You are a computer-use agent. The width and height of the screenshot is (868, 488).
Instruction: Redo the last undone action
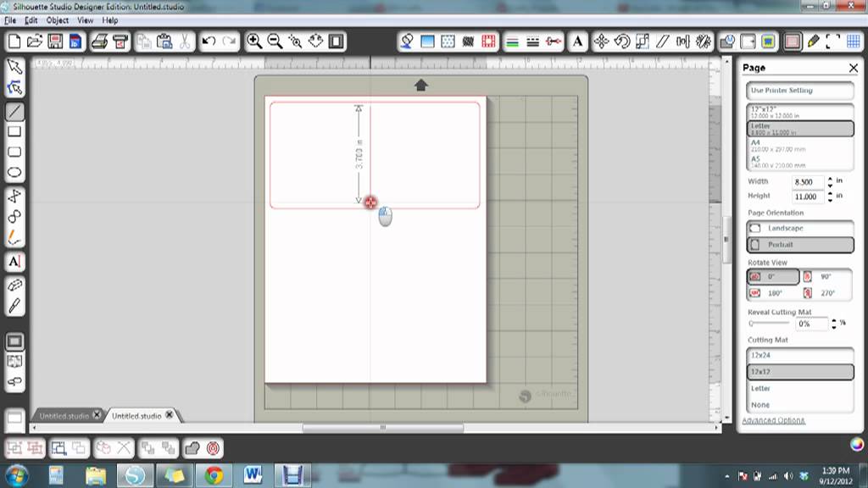pos(229,42)
